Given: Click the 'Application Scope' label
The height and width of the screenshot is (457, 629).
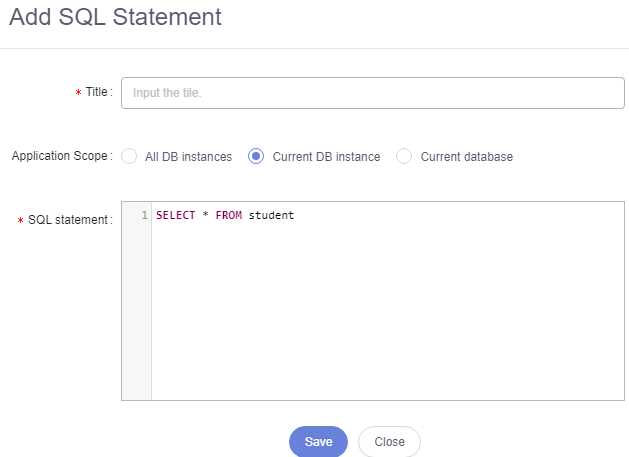Looking at the screenshot, I should 59,156.
